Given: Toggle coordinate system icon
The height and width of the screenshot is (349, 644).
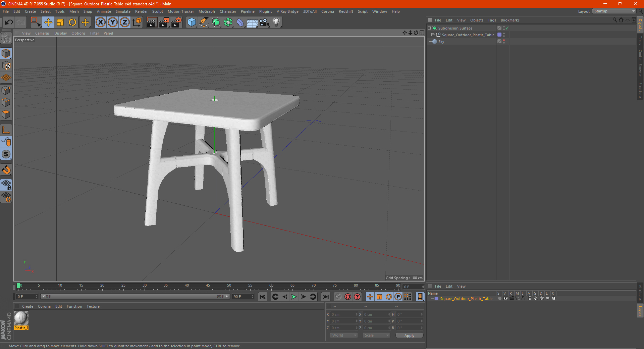Looking at the screenshot, I should [x=137, y=22].
